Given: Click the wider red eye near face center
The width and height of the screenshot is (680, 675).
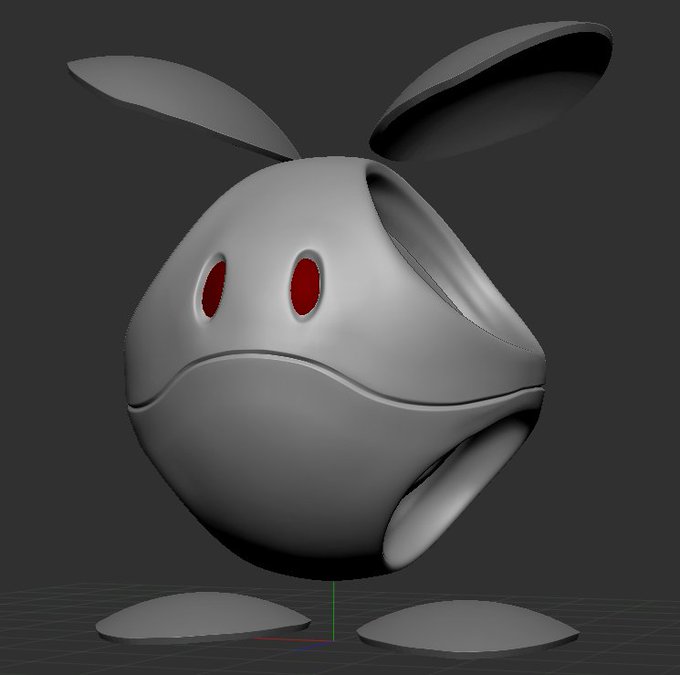Looking at the screenshot, I should [x=305, y=287].
